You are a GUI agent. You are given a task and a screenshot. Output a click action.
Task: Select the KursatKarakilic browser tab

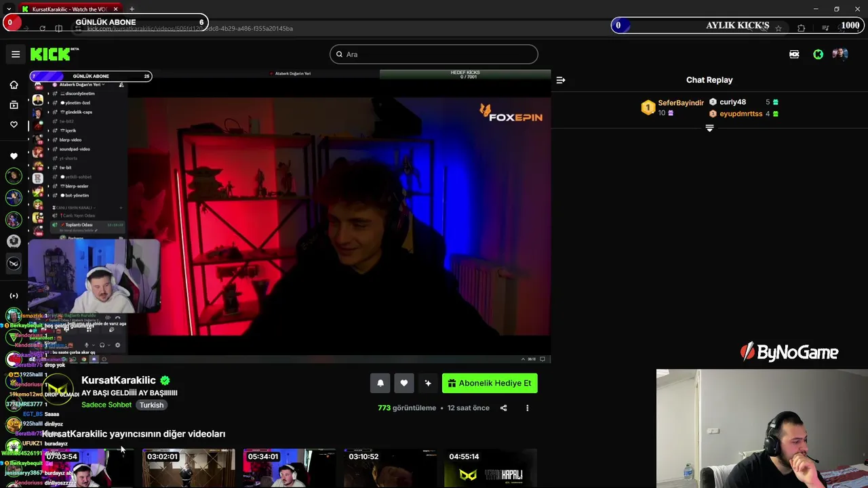pos(69,9)
